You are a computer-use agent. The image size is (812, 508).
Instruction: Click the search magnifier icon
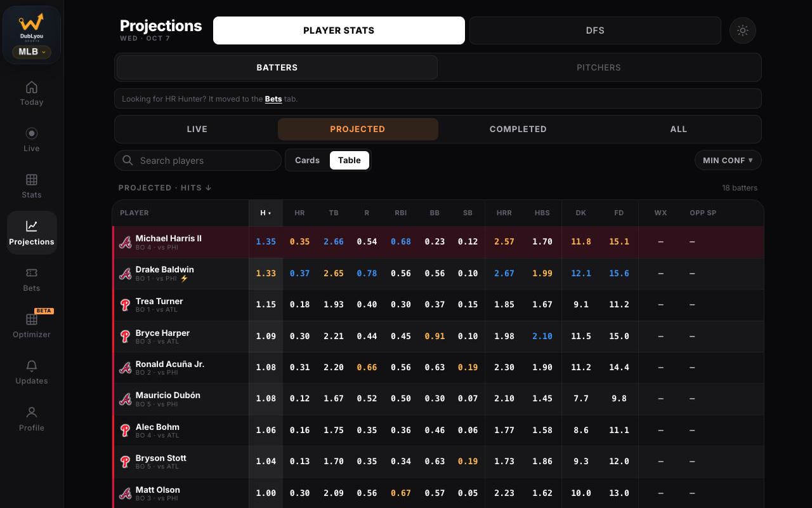coord(128,161)
